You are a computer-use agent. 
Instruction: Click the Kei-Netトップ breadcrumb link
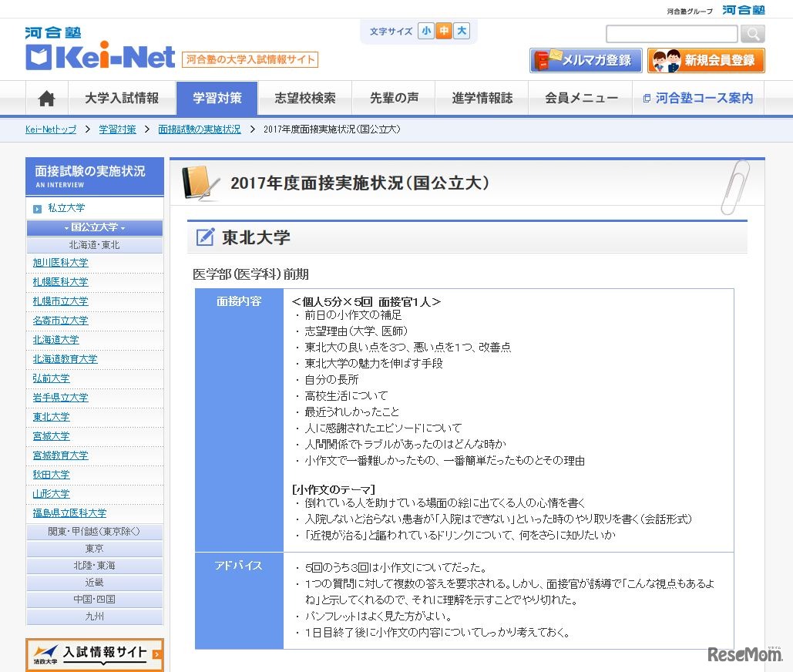point(51,129)
